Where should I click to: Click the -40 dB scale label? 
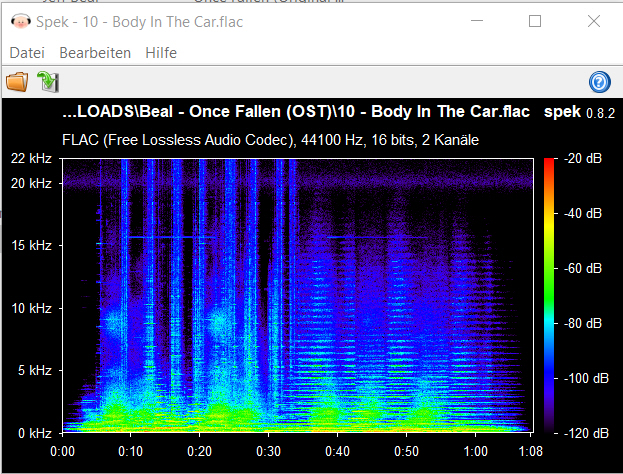[583, 213]
